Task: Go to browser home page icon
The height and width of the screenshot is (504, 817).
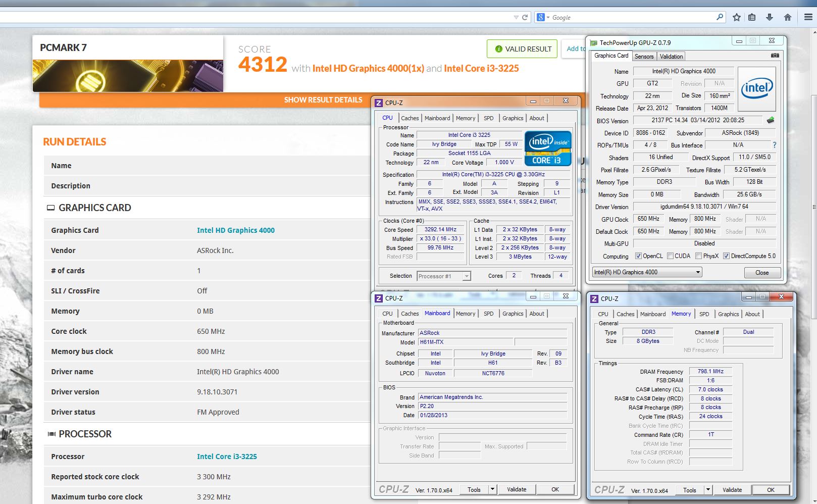Action: click(x=787, y=17)
